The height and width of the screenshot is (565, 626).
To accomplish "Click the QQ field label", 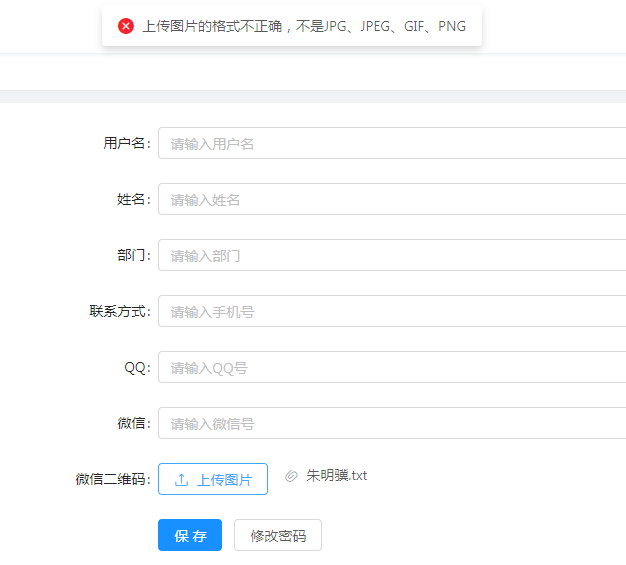I will pyautogui.click(x=138, y=367).
